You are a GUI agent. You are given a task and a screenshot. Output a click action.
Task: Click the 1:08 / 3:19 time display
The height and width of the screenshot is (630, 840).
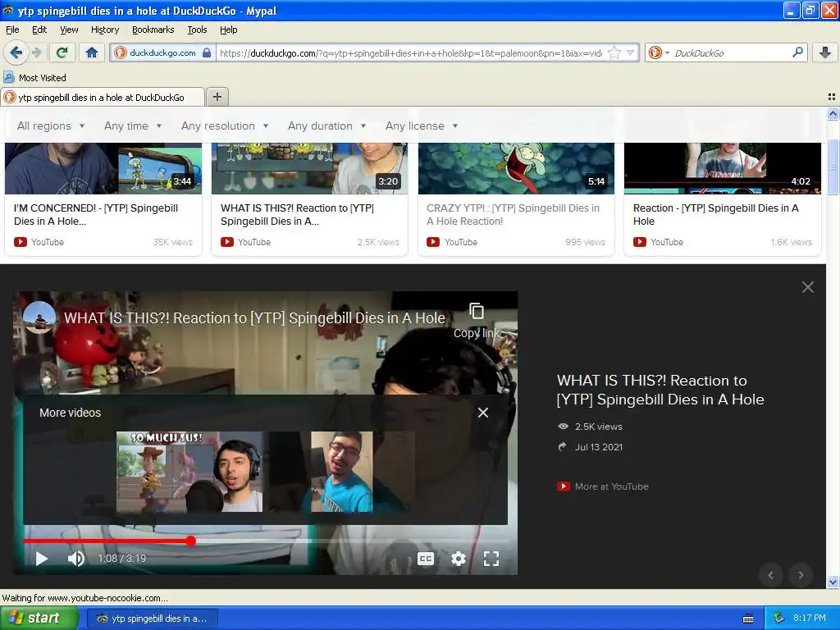pyautogui.click(x=121, y=558)
